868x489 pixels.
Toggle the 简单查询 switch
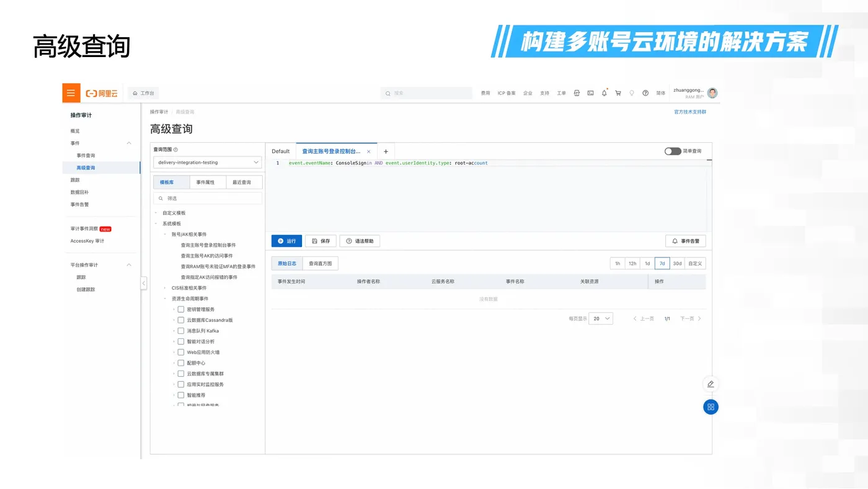coord(673,151)
